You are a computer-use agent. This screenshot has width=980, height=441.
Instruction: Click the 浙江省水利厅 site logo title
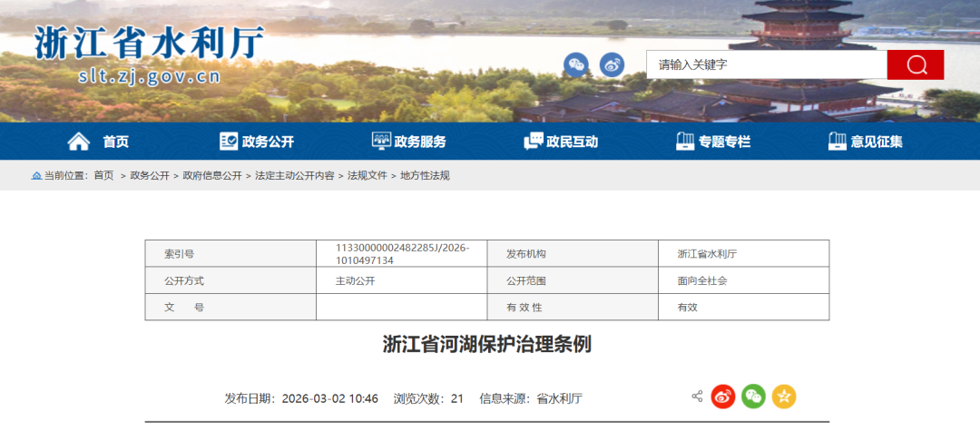pyautogui.click(x=150, y=43)
